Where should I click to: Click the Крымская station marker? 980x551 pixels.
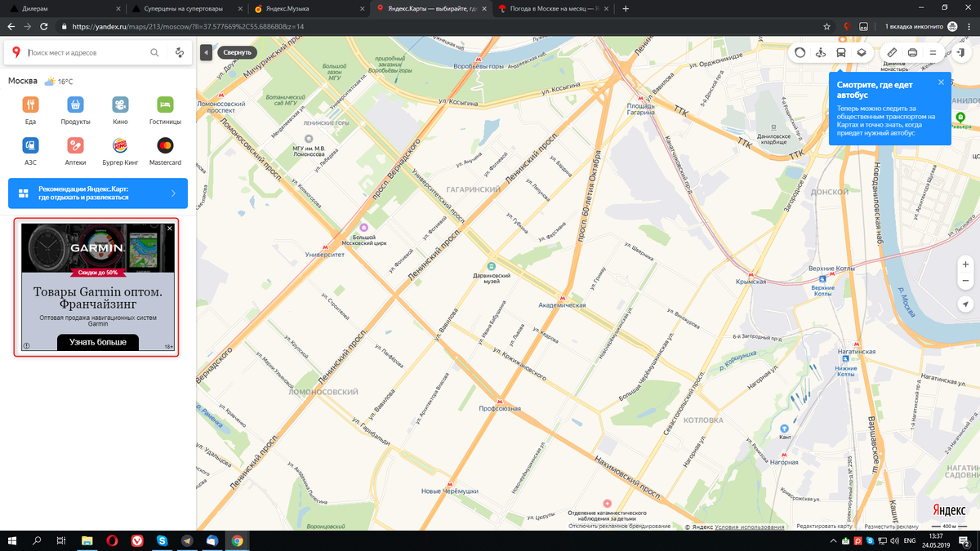click(x=751, y=273)
